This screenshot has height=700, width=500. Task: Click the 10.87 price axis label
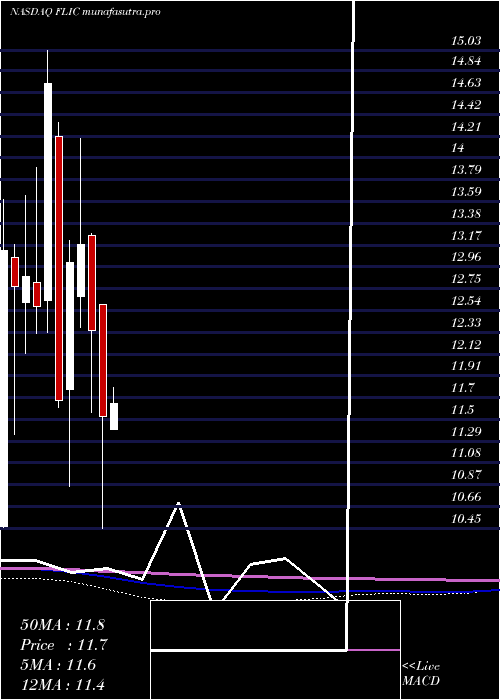(466, 475)
